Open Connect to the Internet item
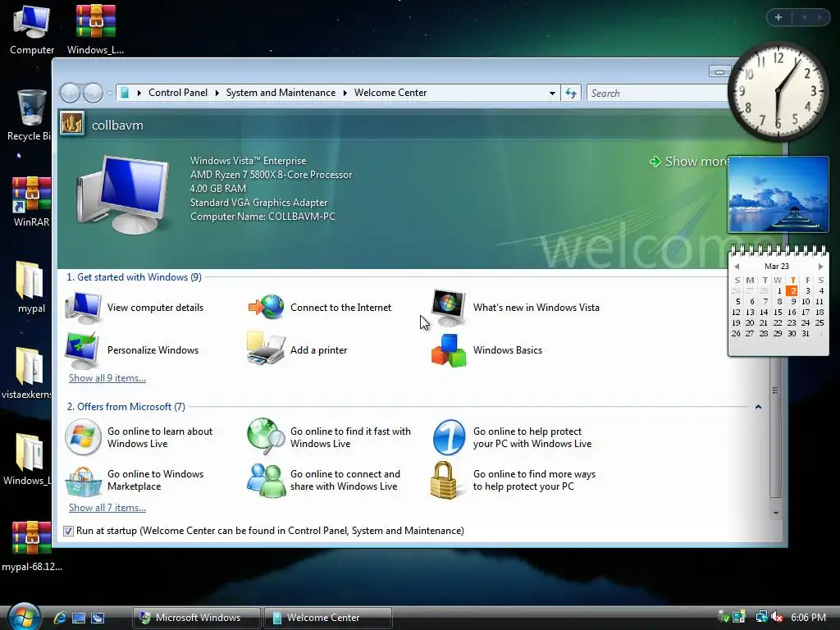The height and width of the screenshot is (630, 840). pyautogui.click(x=320, y=308)
